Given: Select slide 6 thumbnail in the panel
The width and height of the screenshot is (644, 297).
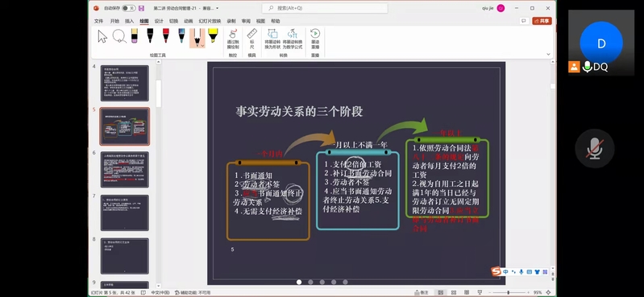Looking at the screenshot, I should pyautogui.click(x=124, y=169).
